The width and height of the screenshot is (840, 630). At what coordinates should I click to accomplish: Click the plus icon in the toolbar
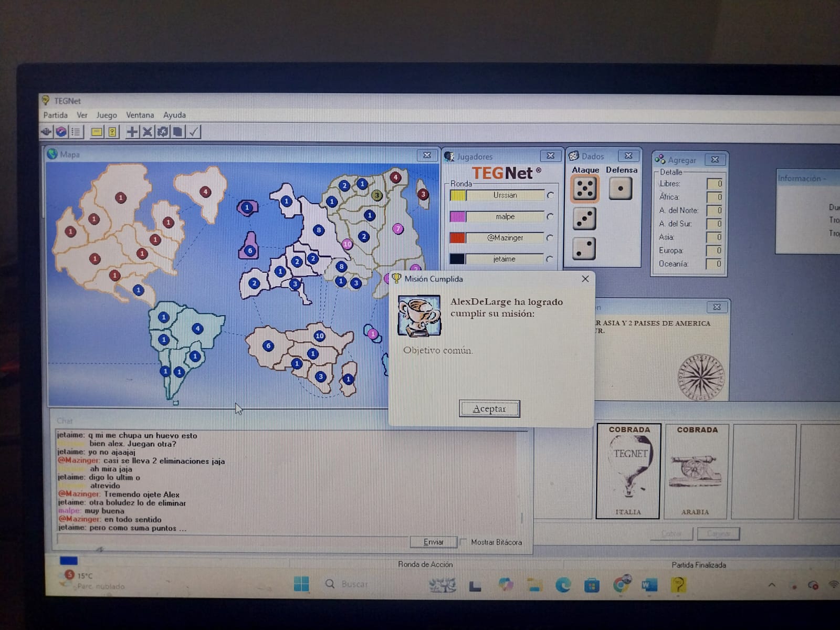click(132, 132)
